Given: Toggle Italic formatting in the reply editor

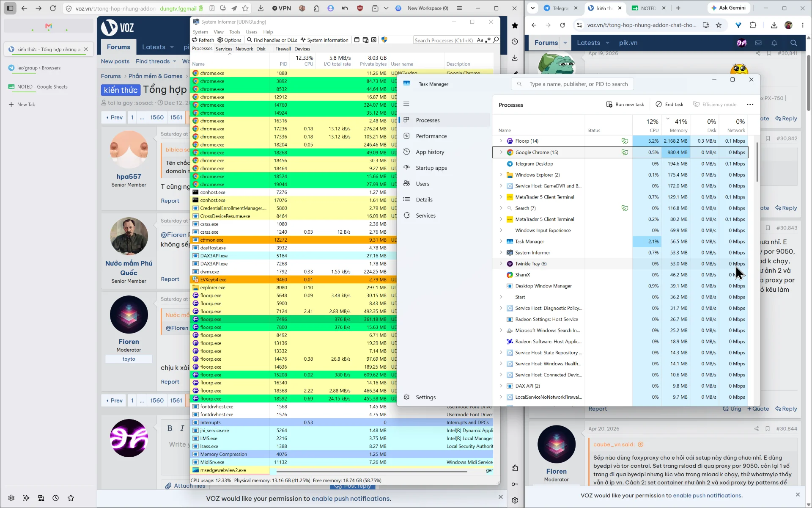Looking at the screenshot, I should tap(182, 428).
